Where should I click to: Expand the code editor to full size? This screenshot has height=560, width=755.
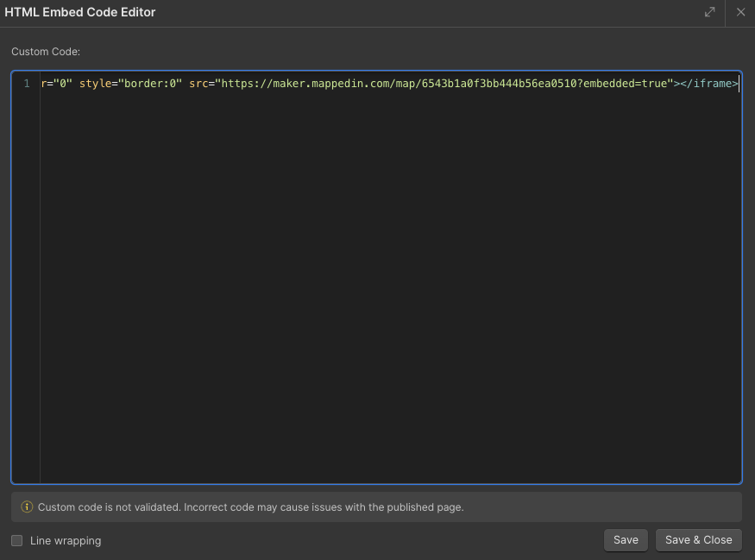click(709, 12)
